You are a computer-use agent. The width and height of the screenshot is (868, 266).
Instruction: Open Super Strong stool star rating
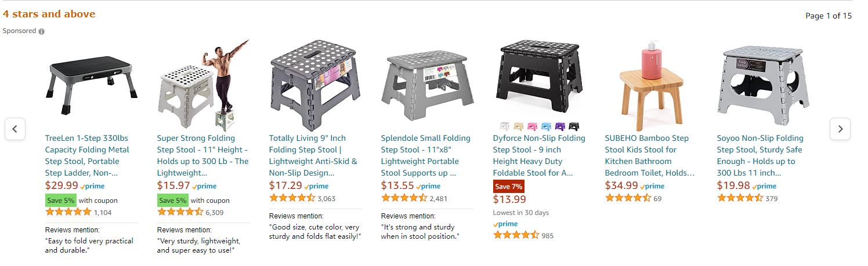(180, 213)
